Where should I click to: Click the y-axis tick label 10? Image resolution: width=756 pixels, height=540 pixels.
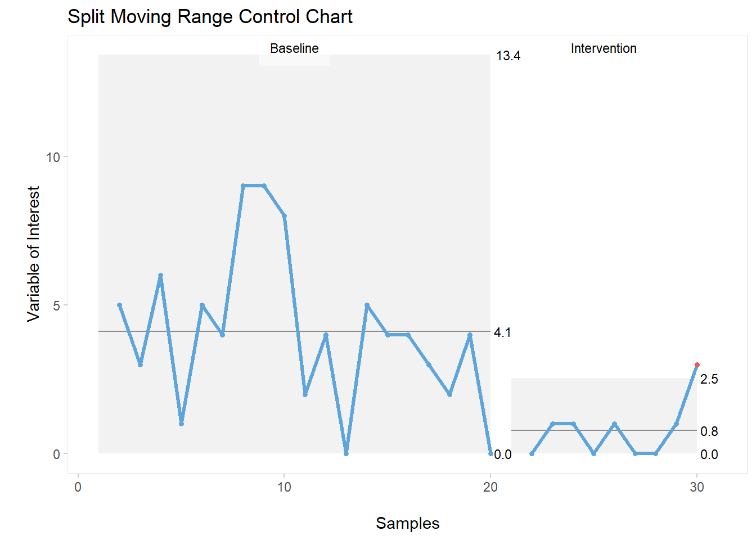click(53, 157)
